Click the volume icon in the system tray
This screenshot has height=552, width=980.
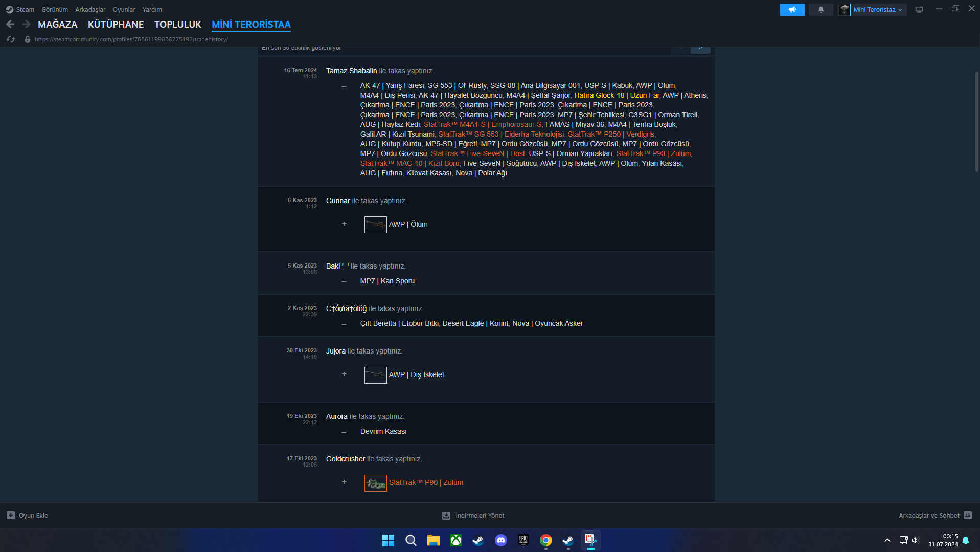click(915, 540)
